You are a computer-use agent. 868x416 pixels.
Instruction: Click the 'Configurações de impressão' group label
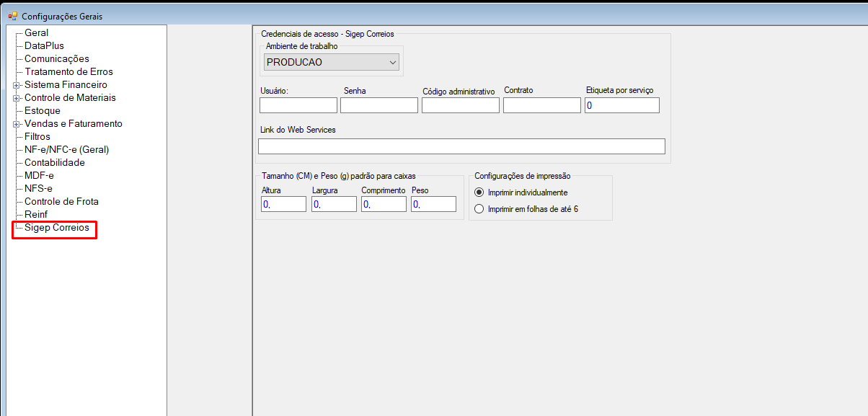point(523,176)
